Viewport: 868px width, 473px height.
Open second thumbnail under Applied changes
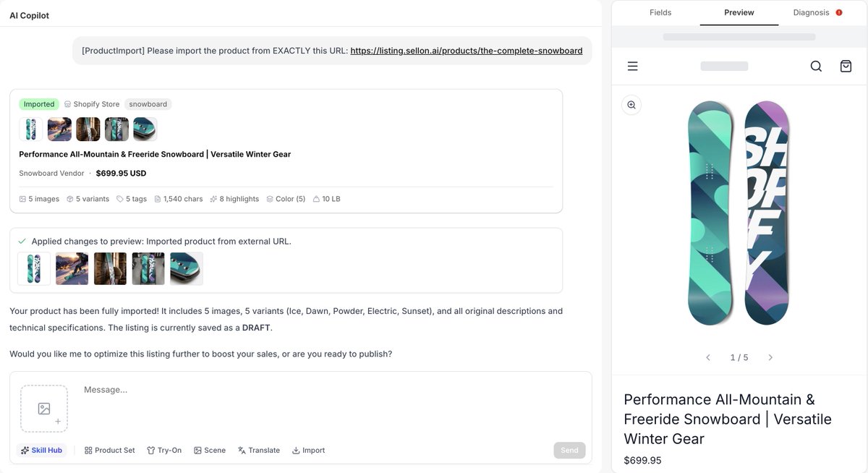[x=72, y=268]
